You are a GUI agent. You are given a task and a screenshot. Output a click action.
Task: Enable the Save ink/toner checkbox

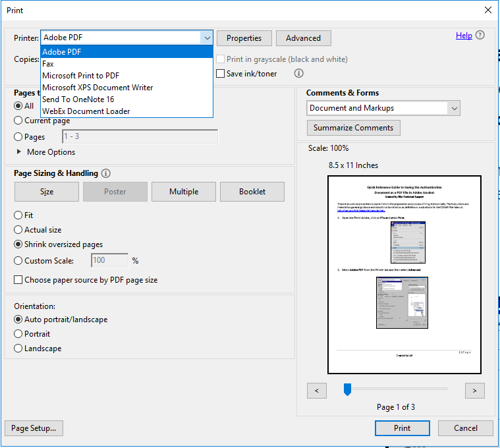click(221, 74)
